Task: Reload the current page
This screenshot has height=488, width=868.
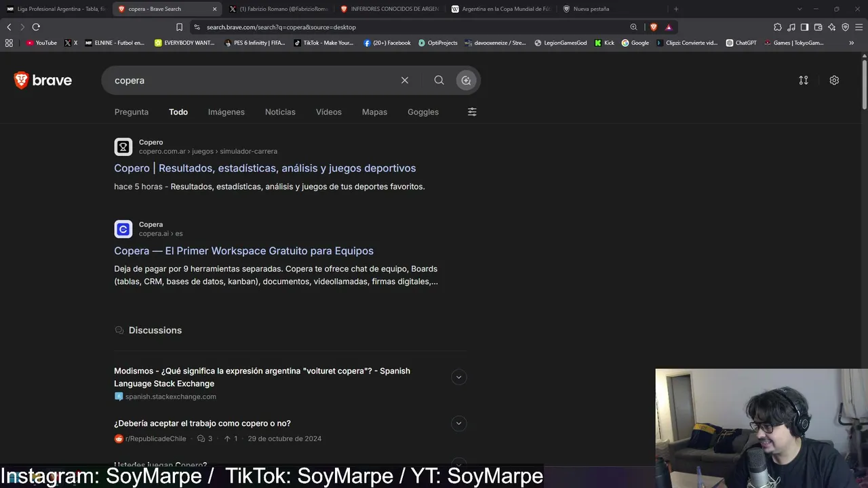Action: [36, 27]
